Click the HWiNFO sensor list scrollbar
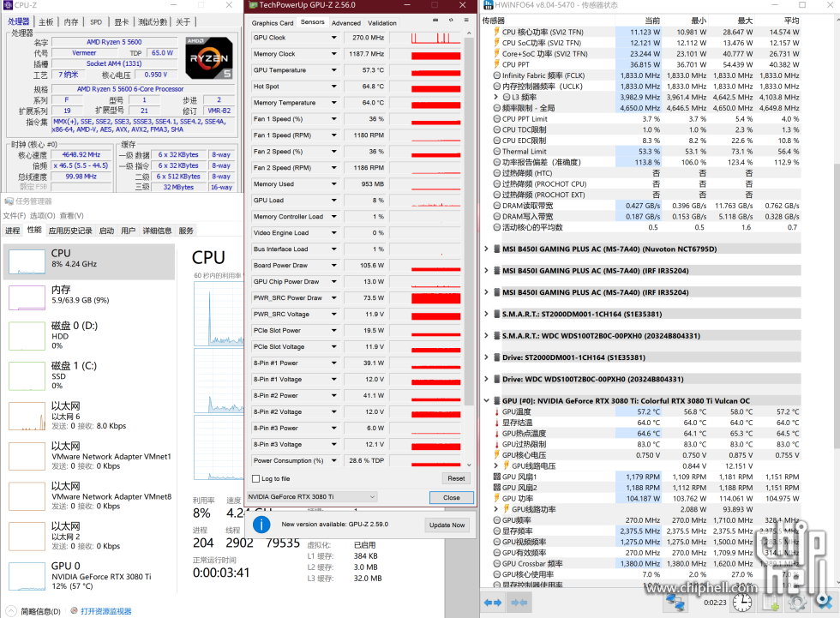840x618 pixels. (x=837, y=305)
